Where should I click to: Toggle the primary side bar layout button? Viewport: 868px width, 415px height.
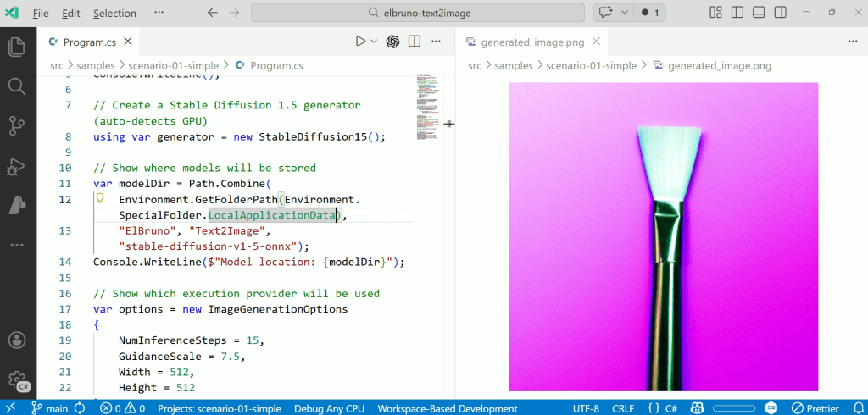tap(737, 13)
